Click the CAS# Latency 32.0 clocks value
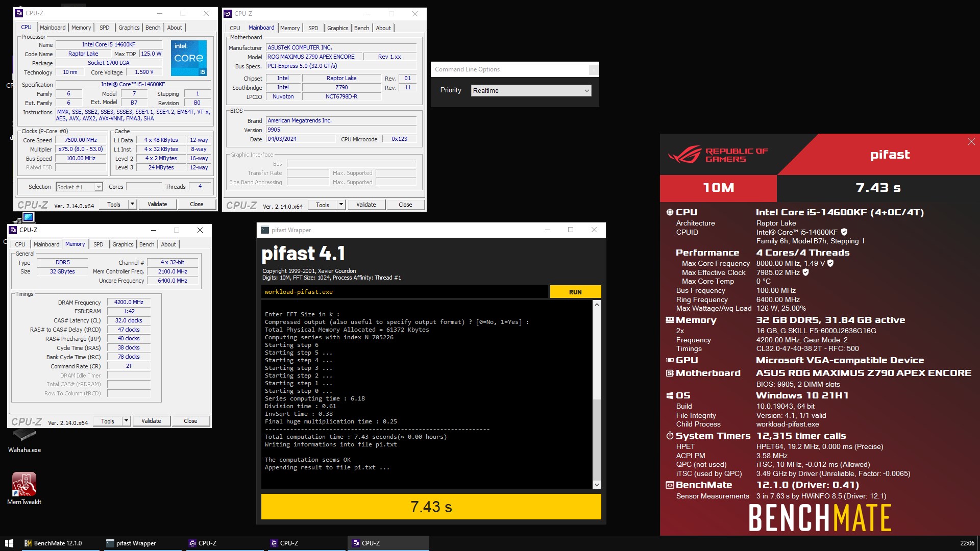980x551 pixels. coord(129,320)
